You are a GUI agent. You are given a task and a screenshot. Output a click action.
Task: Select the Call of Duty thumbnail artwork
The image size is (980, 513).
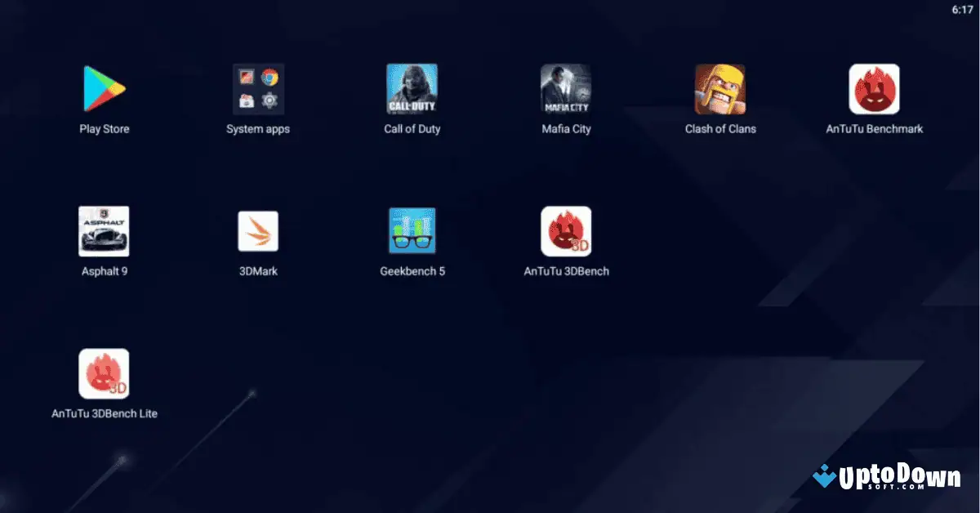click(412, 88)
